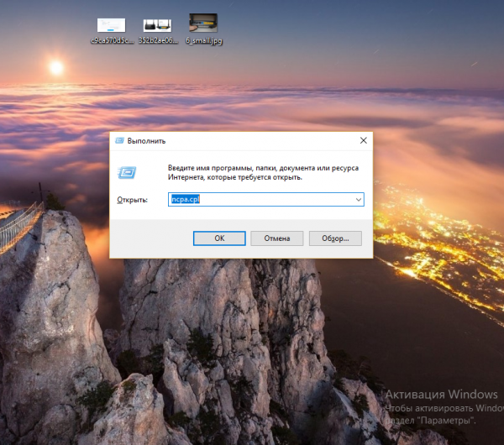Select the c9ca570d5c image file thumbnail
This screenshot has height=445, width=504.
[112, 24]
